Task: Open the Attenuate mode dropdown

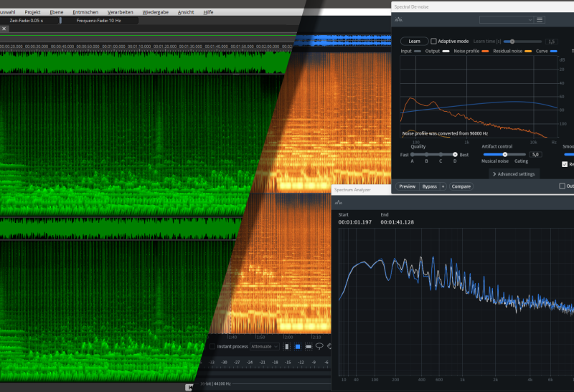Action: 263,346
